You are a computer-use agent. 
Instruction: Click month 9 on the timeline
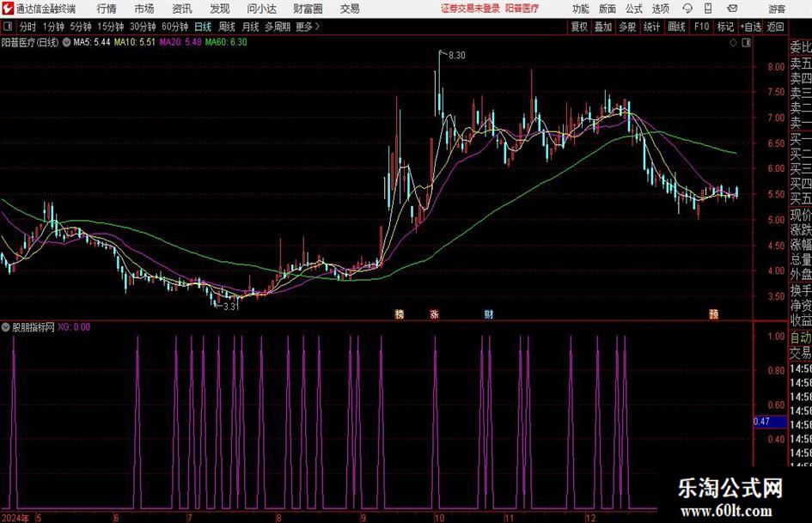363,518
